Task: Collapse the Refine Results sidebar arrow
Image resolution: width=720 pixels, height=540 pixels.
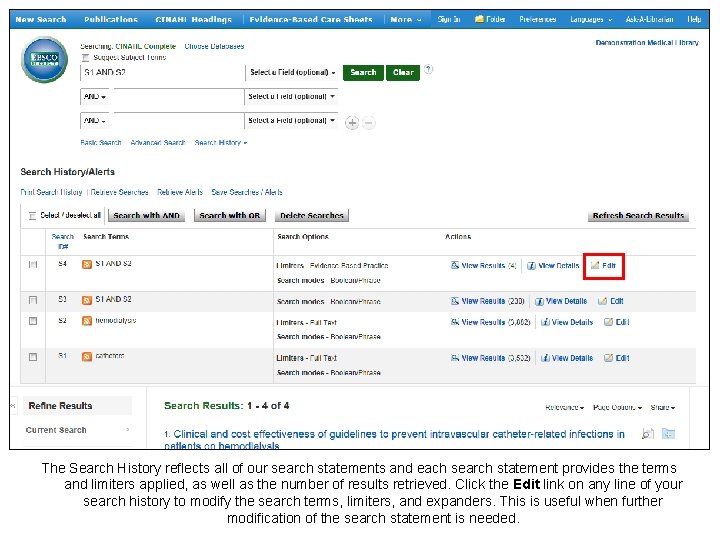Action: click(x=13, y=406)
